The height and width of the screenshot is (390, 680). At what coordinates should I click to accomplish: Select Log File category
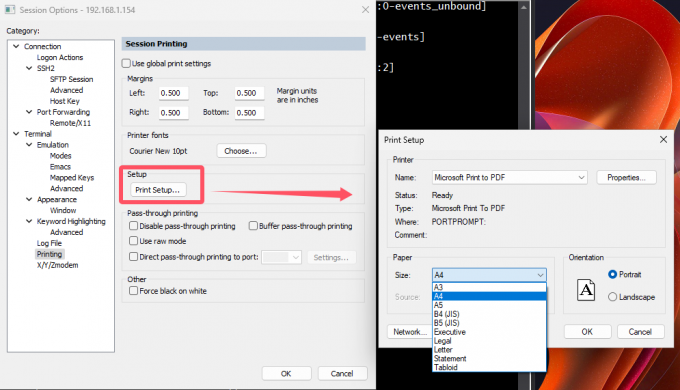49,243
